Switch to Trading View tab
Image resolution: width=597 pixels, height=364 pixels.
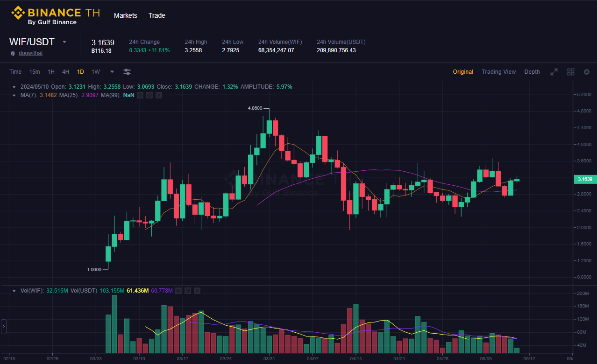498,72
